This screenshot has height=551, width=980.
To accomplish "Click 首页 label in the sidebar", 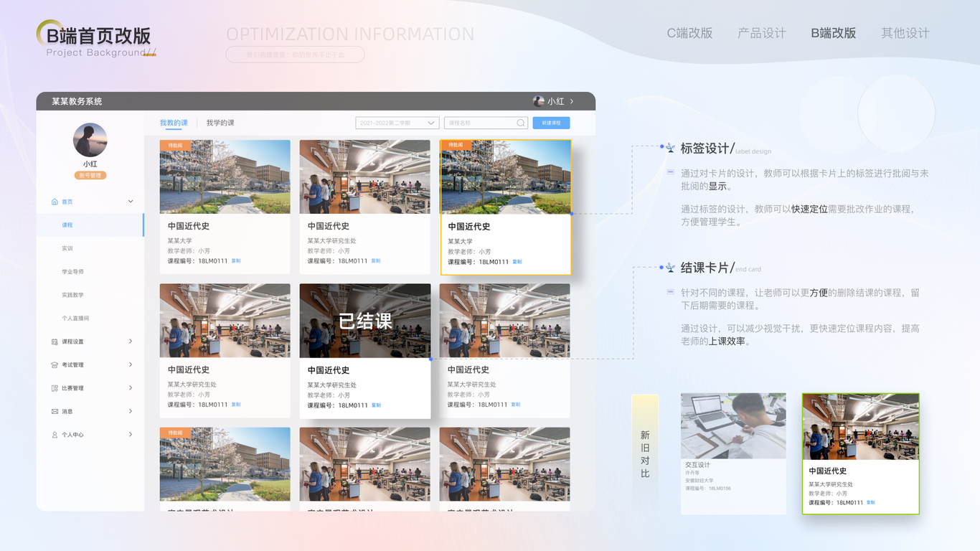I will tap(67, 202).
